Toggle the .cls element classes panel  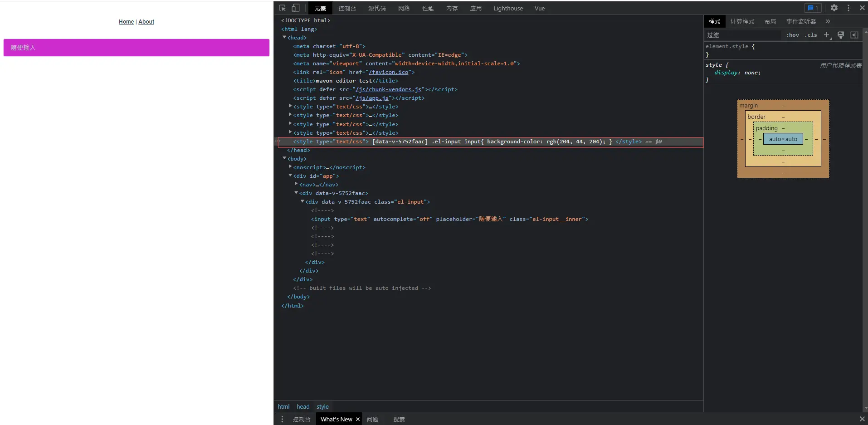coord(811,35)
